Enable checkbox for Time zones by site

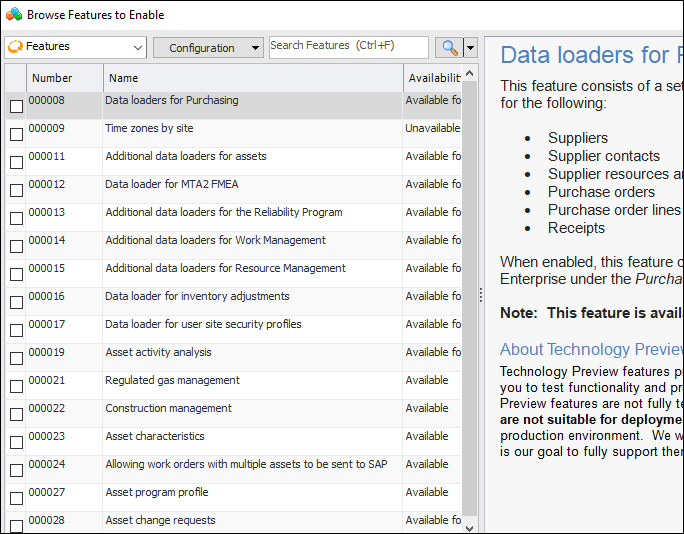pos(16,134)
